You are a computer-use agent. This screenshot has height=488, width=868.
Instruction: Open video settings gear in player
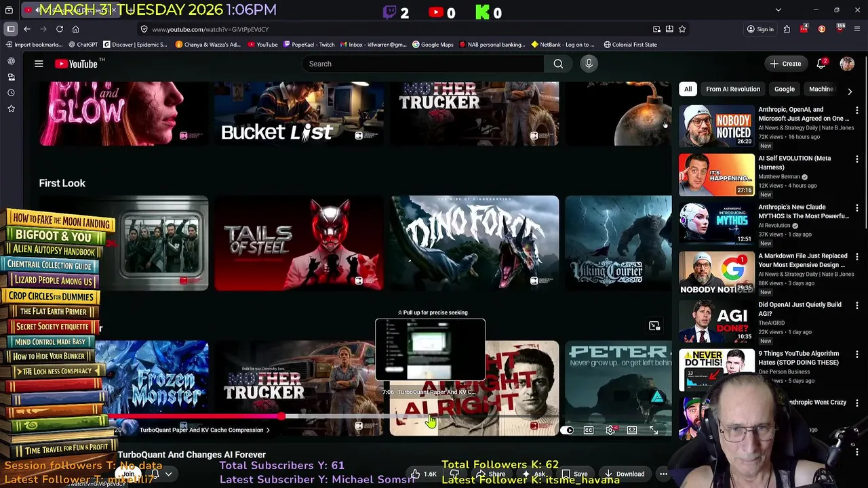[x=610, y=430]
